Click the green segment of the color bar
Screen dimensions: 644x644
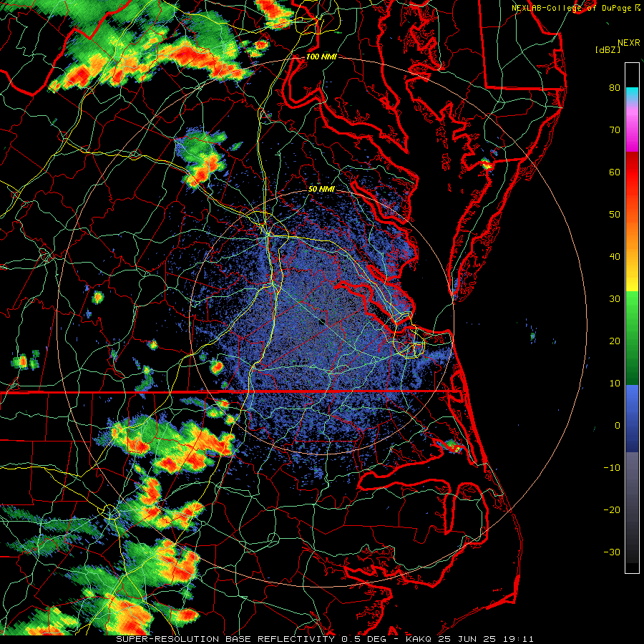[632, 338]
